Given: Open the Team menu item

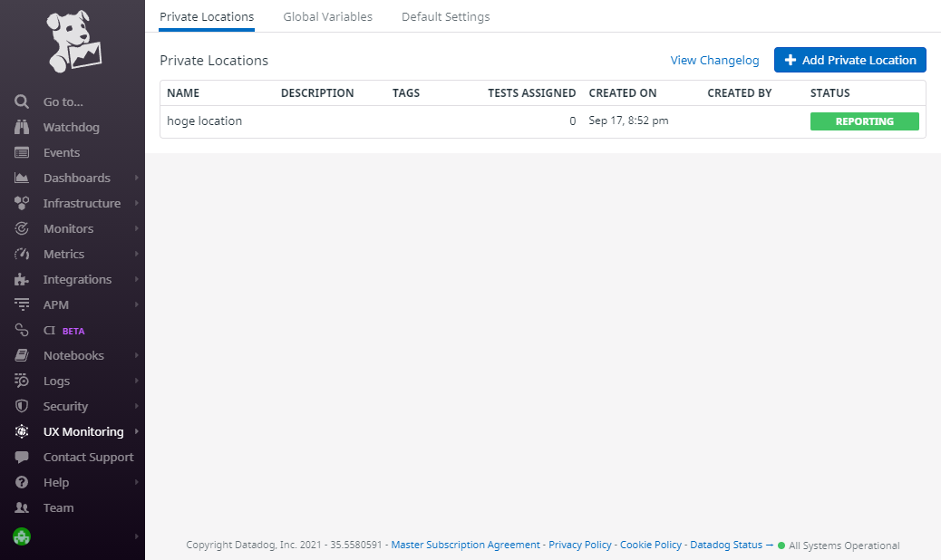Looking at the screenshot, I should [x=58, y=507].
